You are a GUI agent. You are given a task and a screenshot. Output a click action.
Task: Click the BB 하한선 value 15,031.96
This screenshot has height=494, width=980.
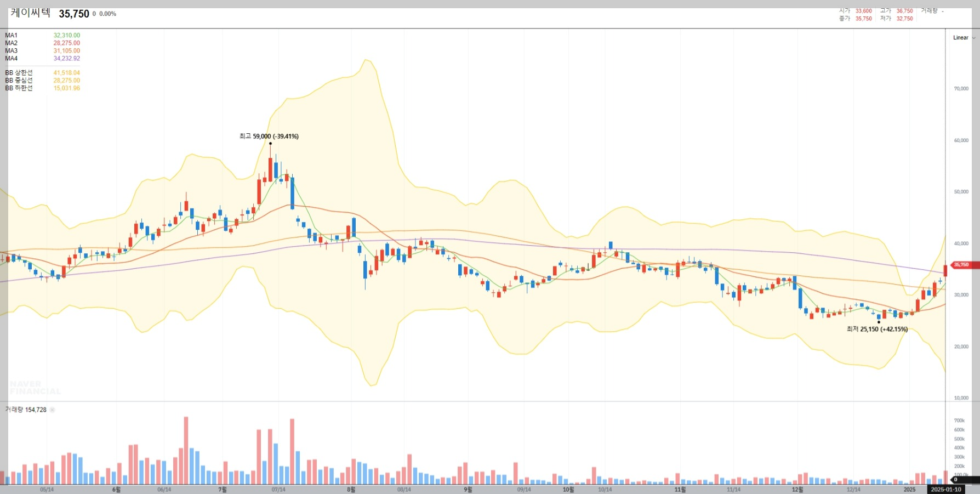coord(67,88)
